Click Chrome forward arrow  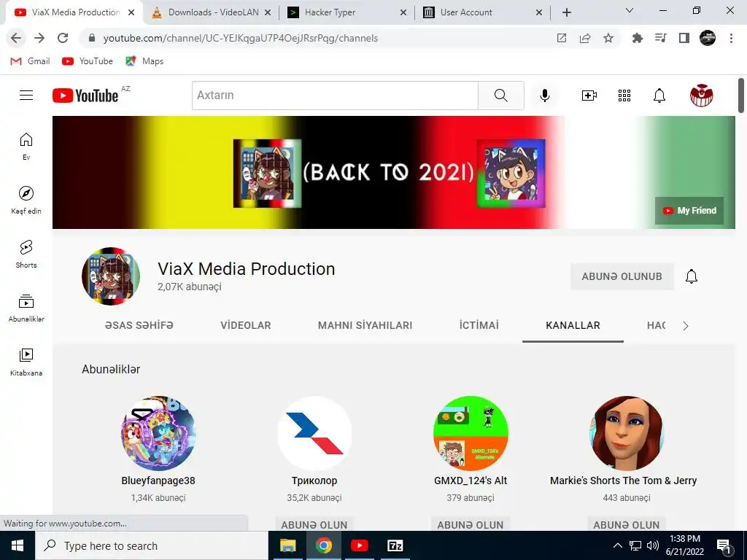pyautogui.click(x=39, y=38)
